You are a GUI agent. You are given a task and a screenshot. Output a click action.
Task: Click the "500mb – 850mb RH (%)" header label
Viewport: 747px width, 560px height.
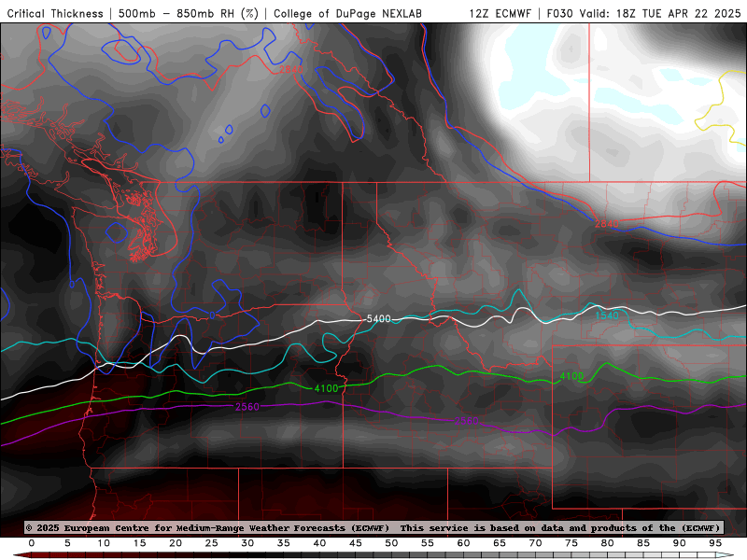(189, 13)
